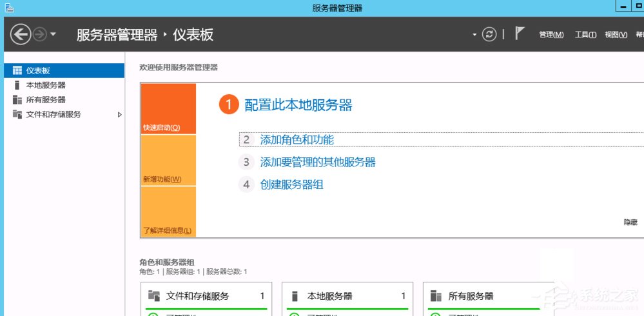
Task: Click 添加角色和功能 link
Action: click(297, 139)
